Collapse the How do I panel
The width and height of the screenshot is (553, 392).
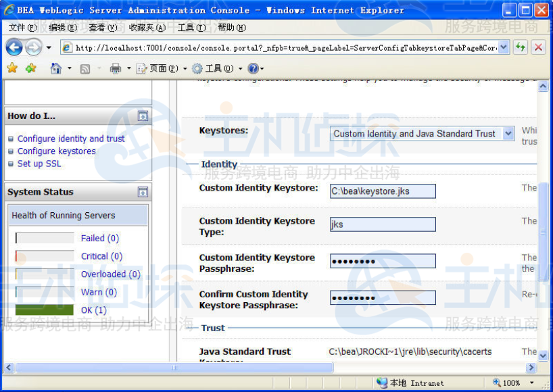click(x=143, y=116)
